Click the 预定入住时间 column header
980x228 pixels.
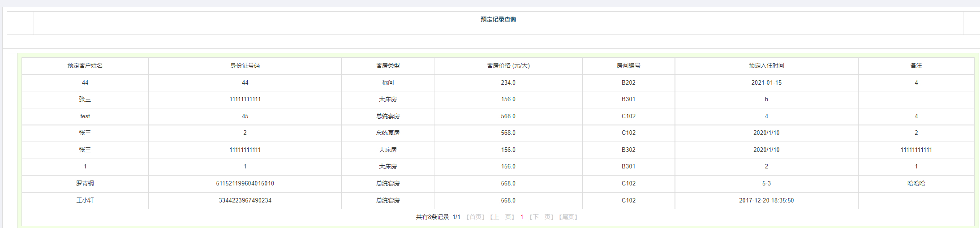[766, 66]
